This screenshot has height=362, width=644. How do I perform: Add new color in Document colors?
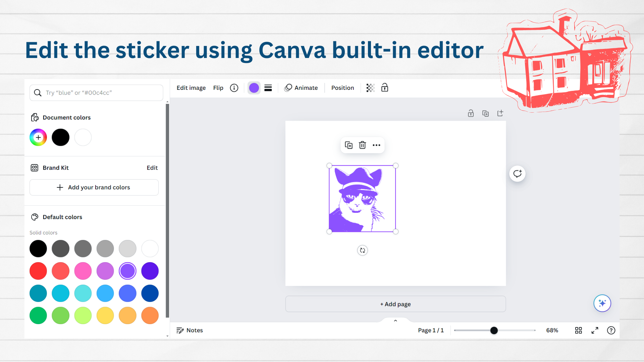[38, 137]
